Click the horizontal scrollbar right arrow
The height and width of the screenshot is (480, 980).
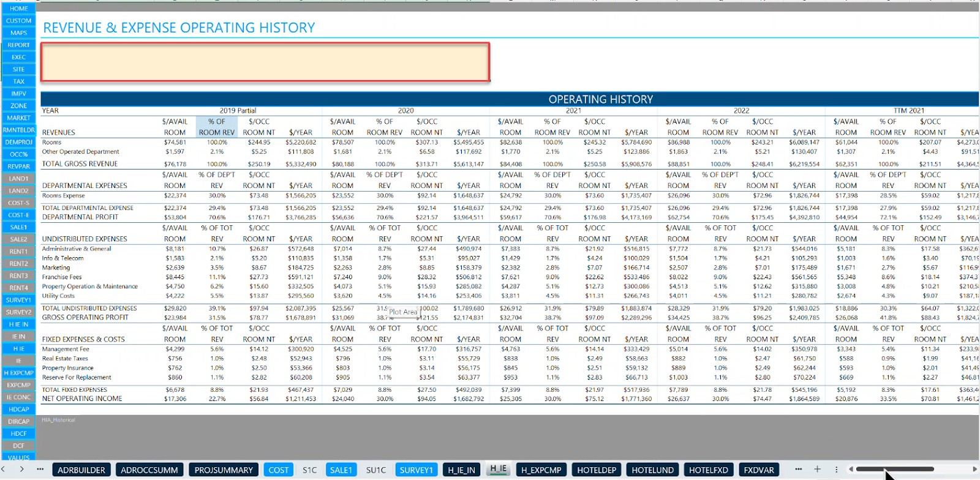[975, 469]
